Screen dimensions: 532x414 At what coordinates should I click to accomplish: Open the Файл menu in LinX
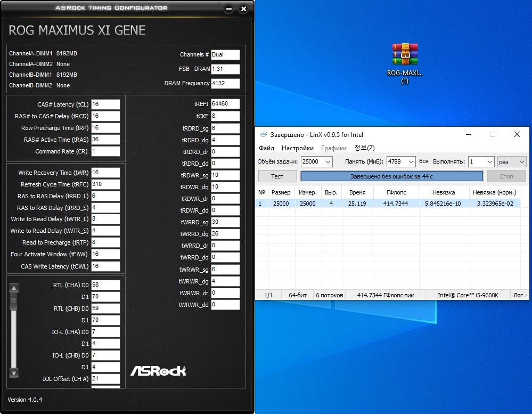click(x=266, y=148)
